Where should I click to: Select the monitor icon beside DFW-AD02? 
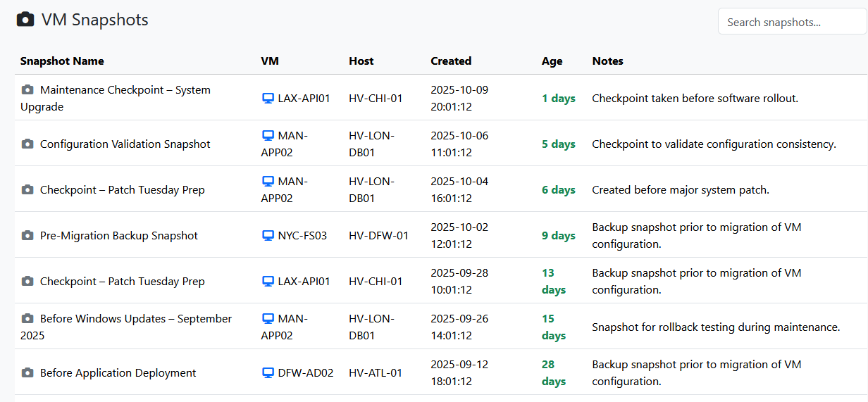(x=268, y=373)
